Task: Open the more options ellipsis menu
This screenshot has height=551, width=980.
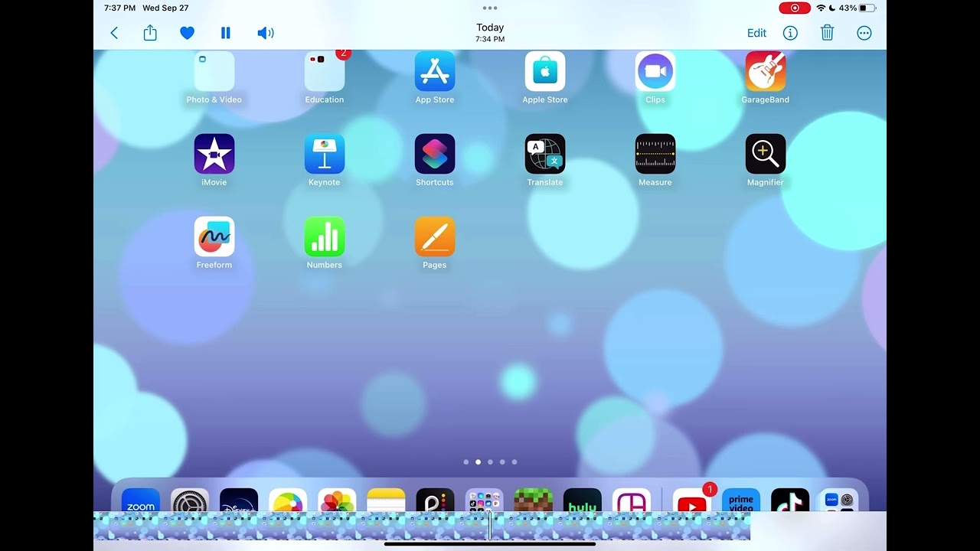Action: [x=864, y=33]
